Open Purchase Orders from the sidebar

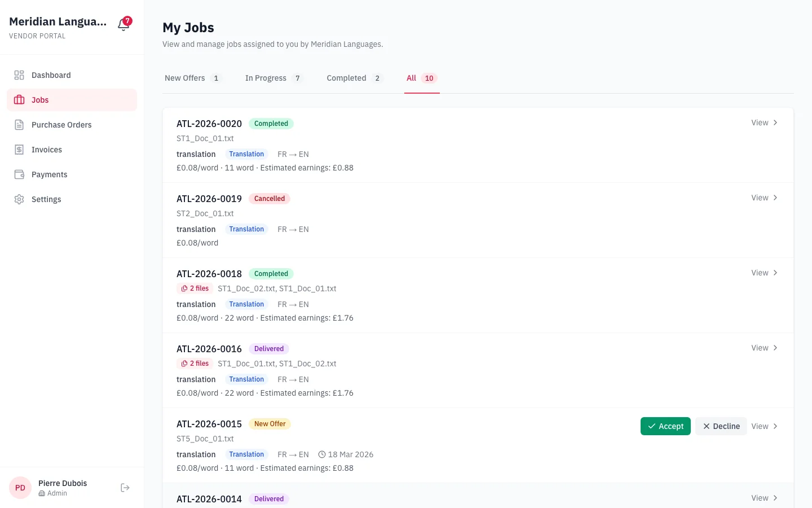pos(61,125)
